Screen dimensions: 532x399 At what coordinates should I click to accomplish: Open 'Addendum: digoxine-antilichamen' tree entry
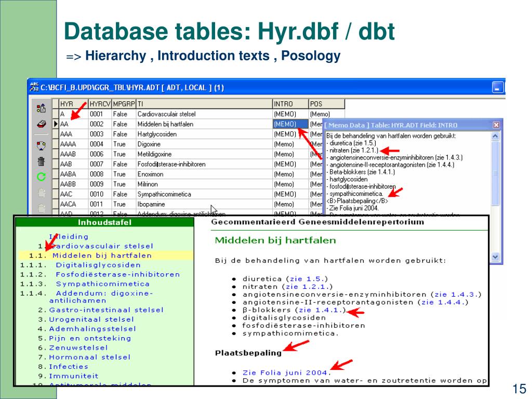101,297
